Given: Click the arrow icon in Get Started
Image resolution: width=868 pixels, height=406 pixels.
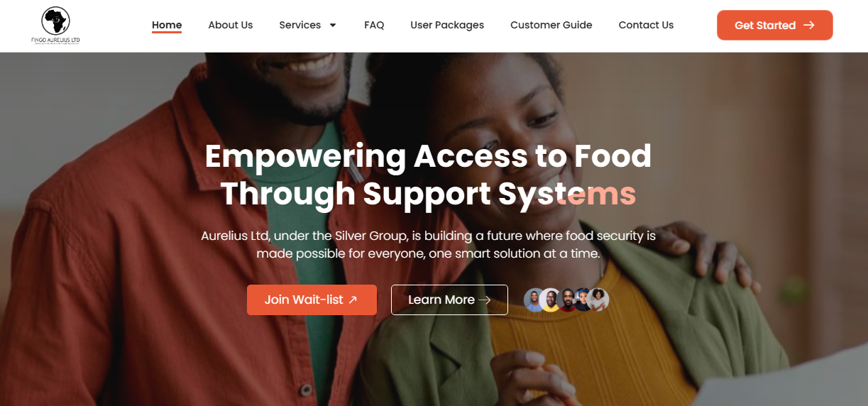Looking at the screenshot, I should click(x=809, y=26).
